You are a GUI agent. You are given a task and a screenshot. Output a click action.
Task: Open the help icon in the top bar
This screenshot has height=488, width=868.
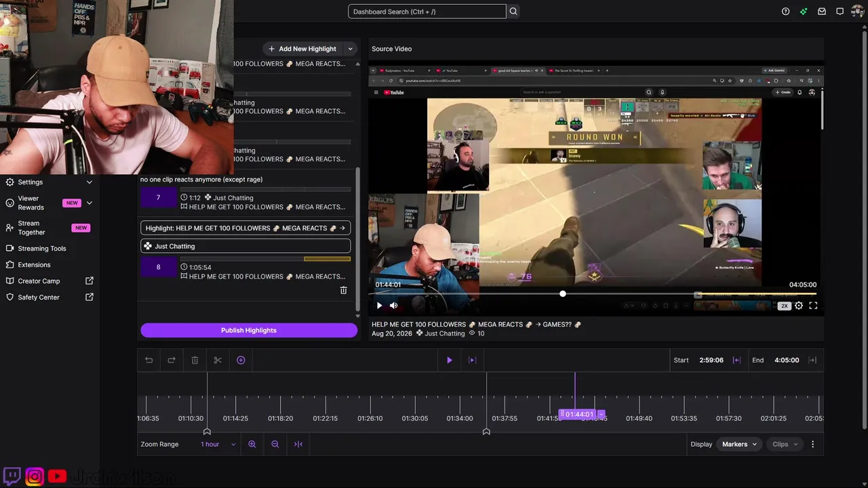coord(785,12)
